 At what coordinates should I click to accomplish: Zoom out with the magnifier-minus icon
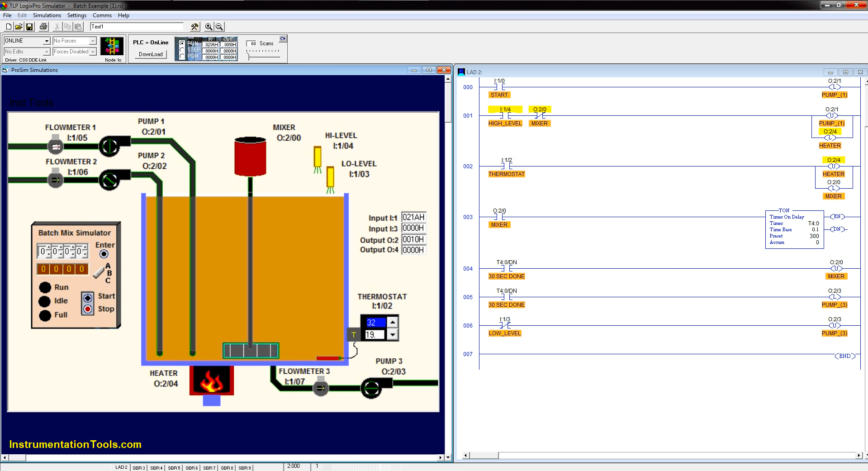click(x=219, y=26)
